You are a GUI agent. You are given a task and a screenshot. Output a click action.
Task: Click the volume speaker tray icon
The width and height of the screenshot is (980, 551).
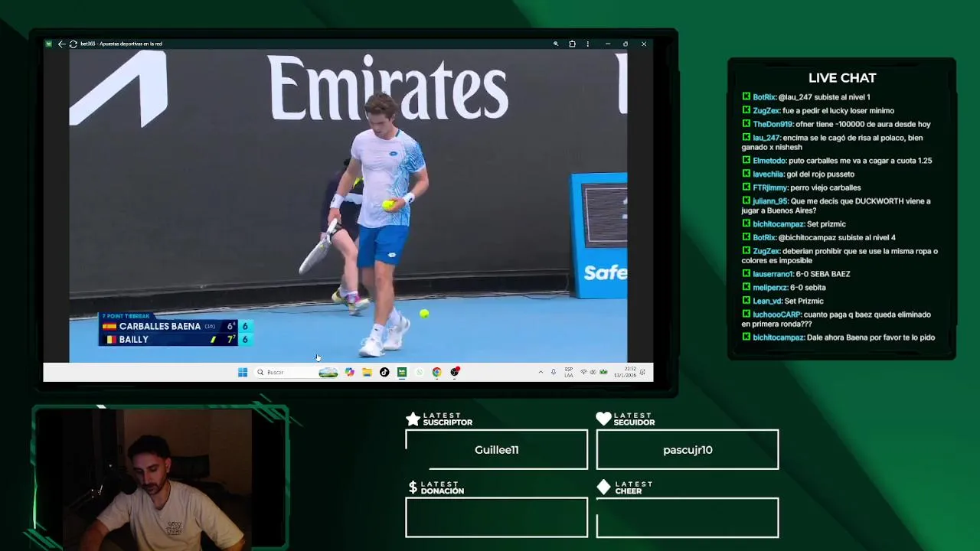593,372
